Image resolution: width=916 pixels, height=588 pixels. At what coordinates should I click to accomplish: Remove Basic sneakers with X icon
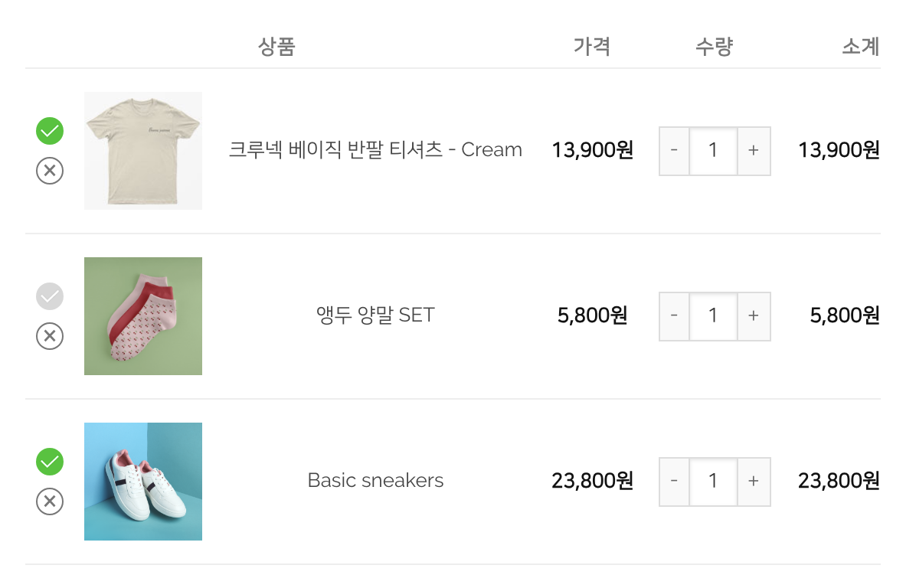click(x=50, y=501)
